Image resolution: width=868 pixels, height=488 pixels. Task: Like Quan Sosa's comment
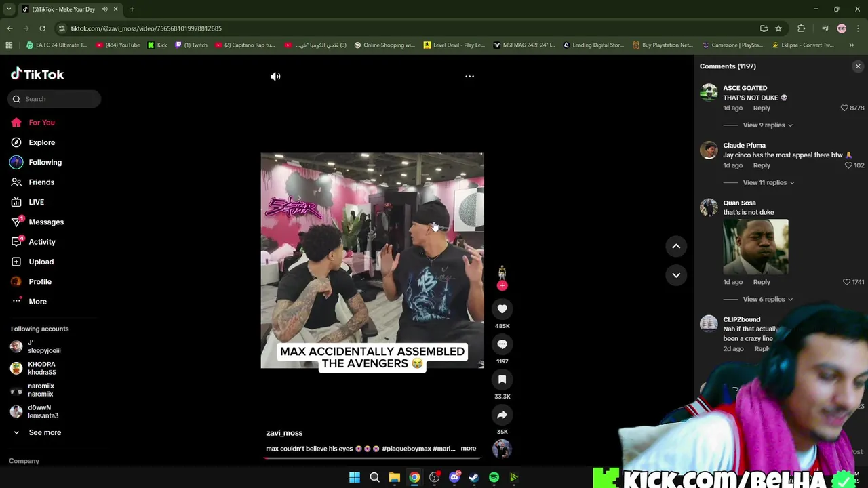point(846,282)
